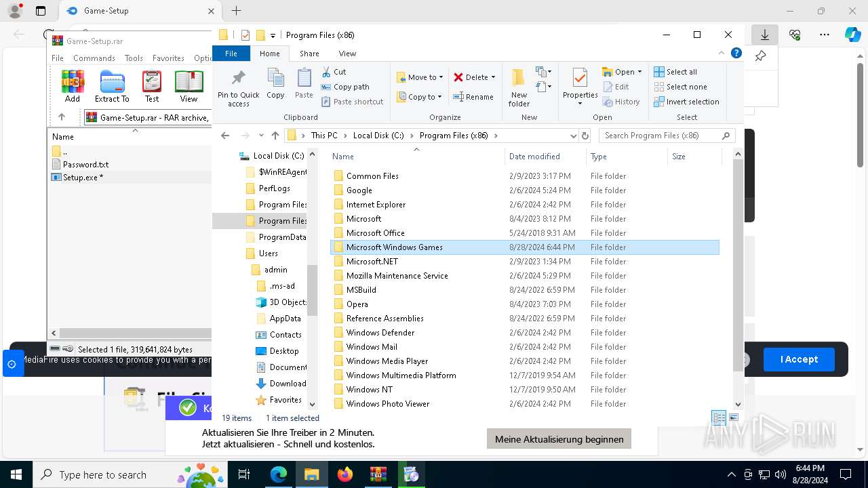The height and width of the screenshot is (488, 868).
Task: Click History in Open group
Action: 620,102
